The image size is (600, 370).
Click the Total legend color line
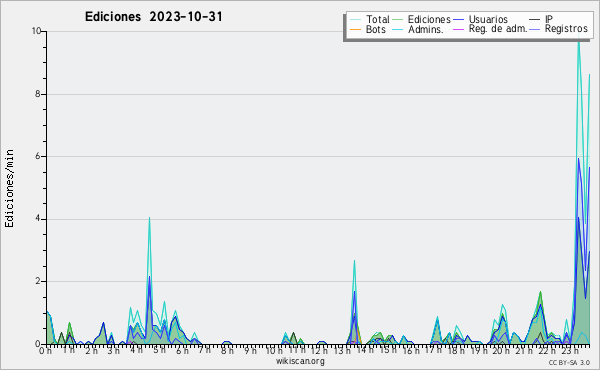click(x=355, y=20)
